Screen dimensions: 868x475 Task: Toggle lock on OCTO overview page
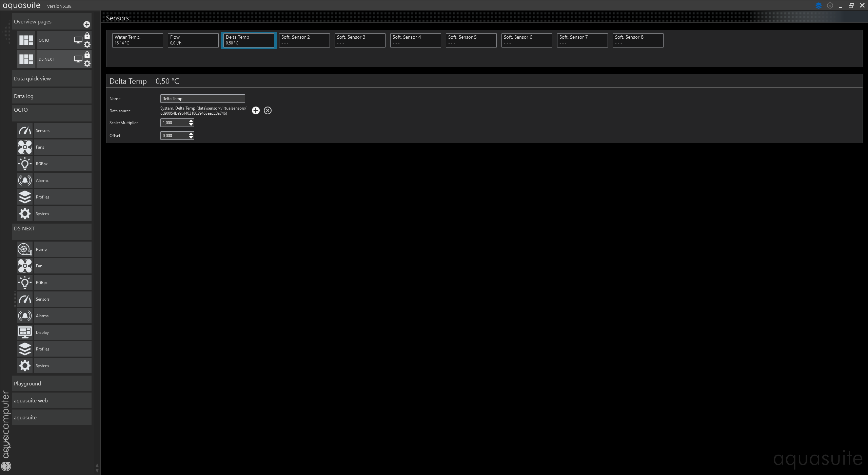point(87,36)
